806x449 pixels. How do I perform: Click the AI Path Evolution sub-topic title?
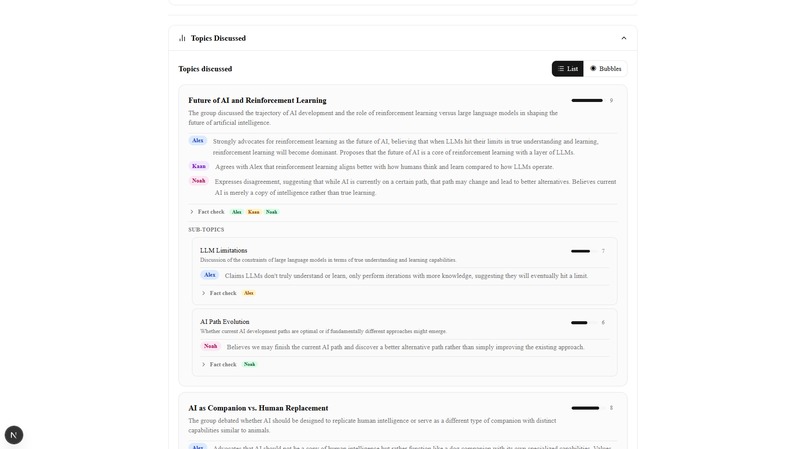tap(225, 322)
